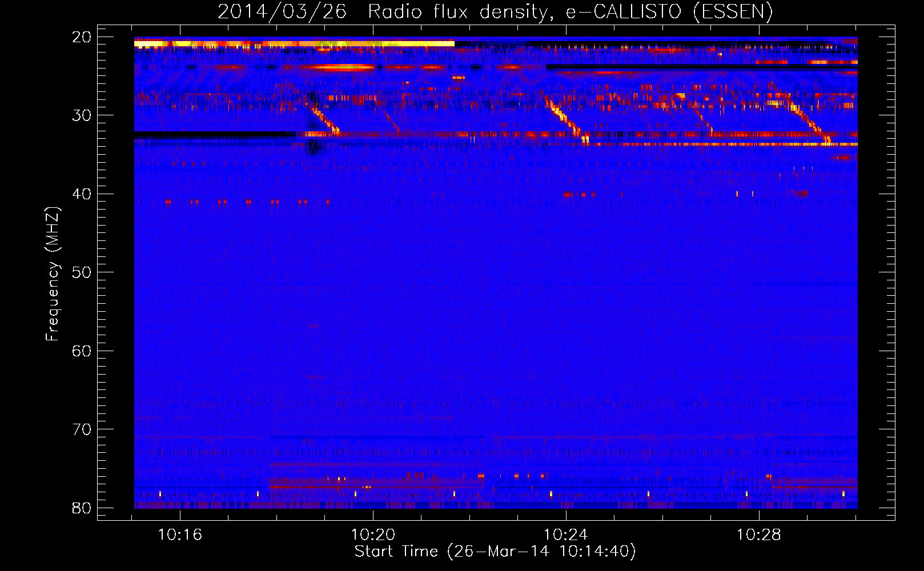Click the 10:28 time tick label

click(759, 535)
